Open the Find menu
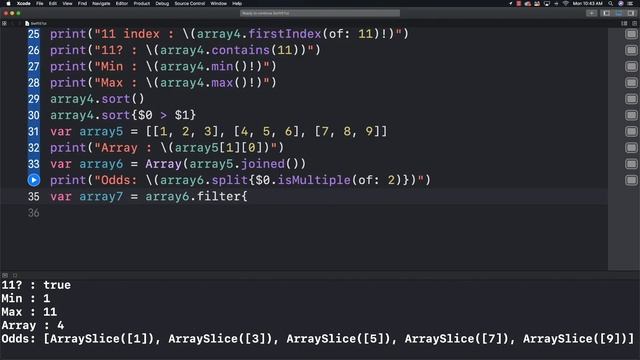 (x=82, y=3)
